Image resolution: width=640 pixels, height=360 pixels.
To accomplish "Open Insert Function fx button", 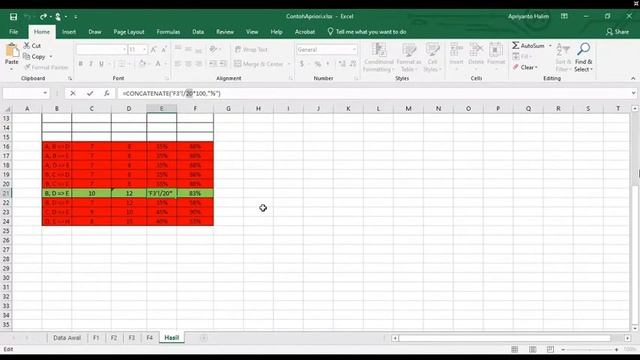I will tap(107, 93).
